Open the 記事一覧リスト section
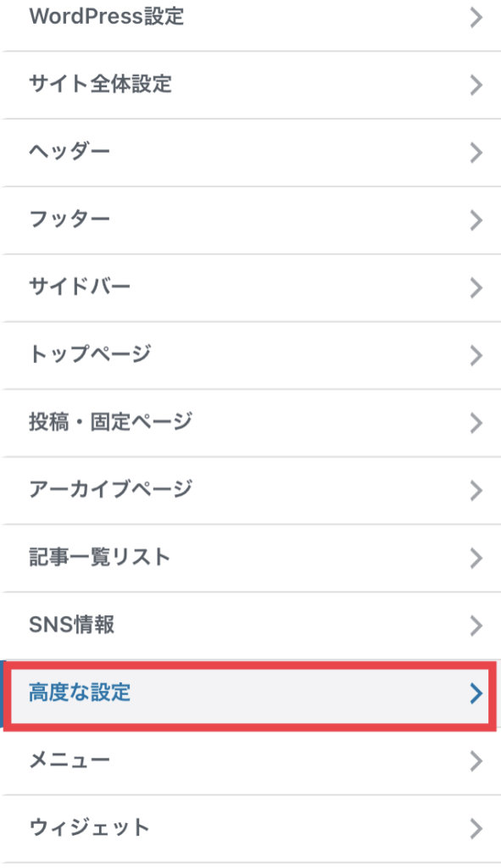 click(x=250, y=558)
